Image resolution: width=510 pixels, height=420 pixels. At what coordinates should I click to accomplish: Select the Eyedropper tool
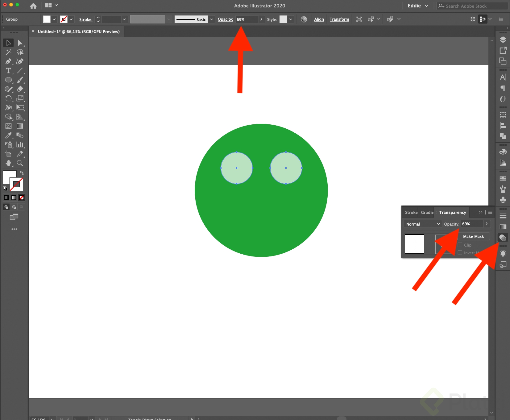tap(8, 135)
